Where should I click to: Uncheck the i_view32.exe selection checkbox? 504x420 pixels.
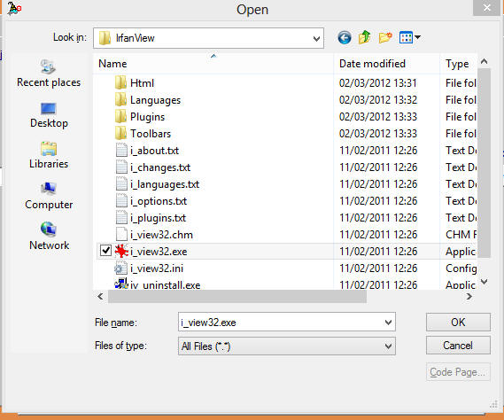click(105, 250)
